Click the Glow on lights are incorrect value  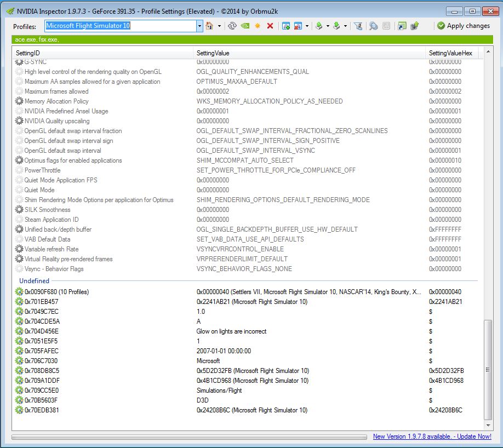231,331
